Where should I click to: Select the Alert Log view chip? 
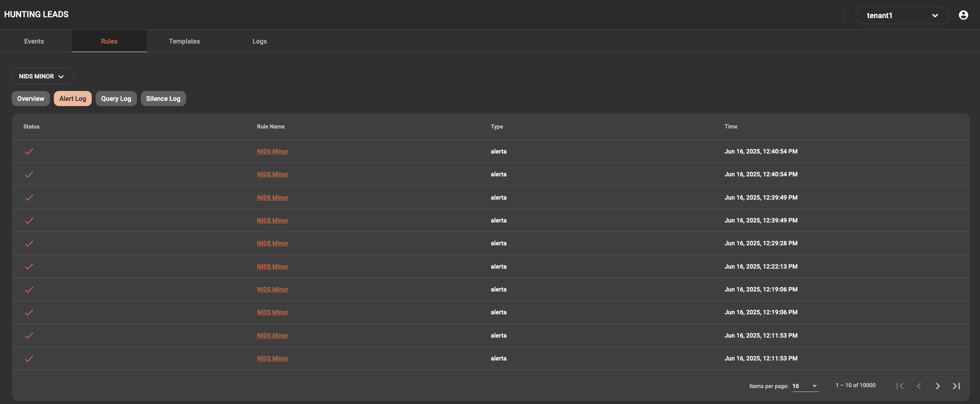click(72, 99)
